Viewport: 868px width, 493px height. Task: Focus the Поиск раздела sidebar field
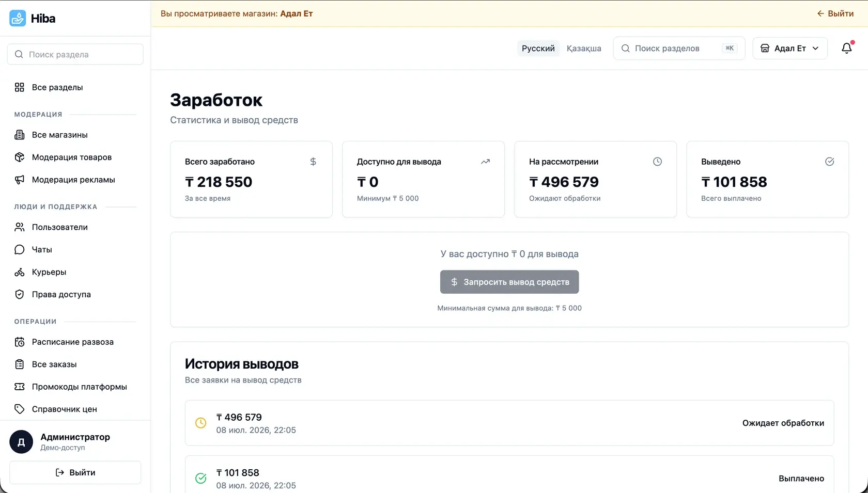(x=75, y=54)
